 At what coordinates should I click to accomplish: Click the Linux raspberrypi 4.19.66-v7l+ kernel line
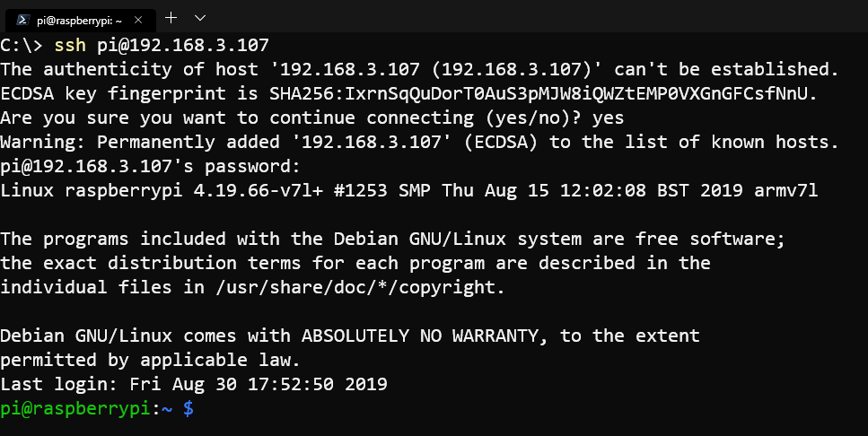point(409,190)
